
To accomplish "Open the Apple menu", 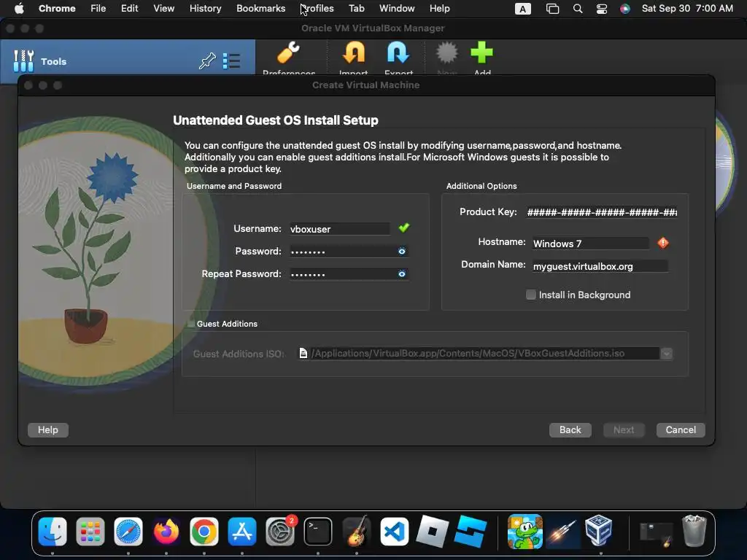I will click(x=19, y=9).
